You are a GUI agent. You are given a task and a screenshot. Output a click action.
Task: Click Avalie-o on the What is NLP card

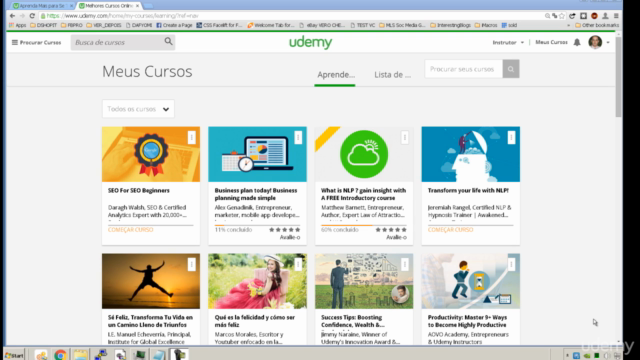click(x=396, y=238)
